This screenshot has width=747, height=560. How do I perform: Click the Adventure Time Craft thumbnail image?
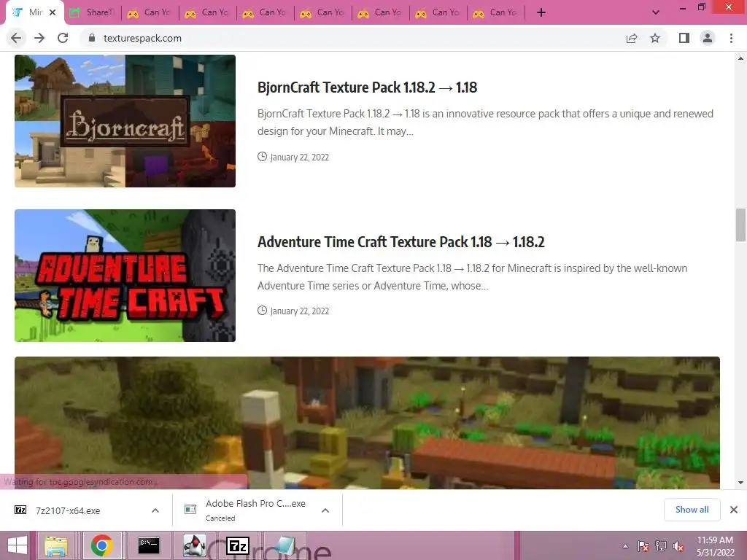pos(125,275)
